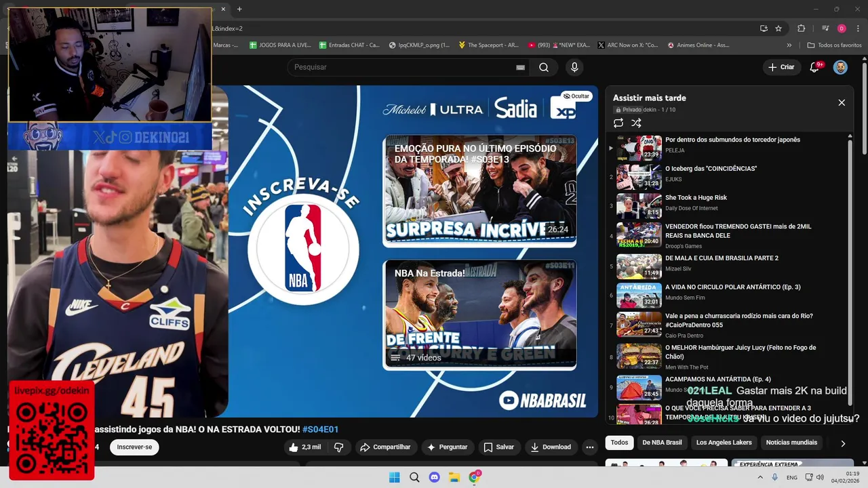Show hidden system tray icons
868x488 pixels.
760,477
